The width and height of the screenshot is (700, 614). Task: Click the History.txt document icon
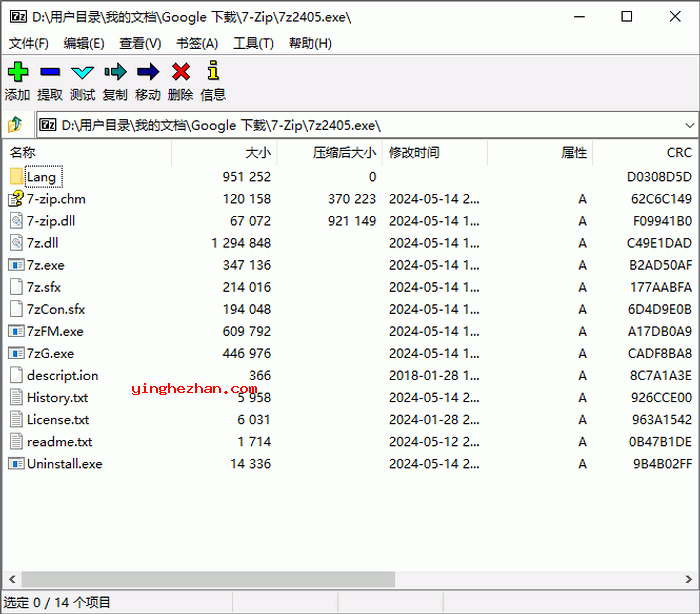click(16, 397)
